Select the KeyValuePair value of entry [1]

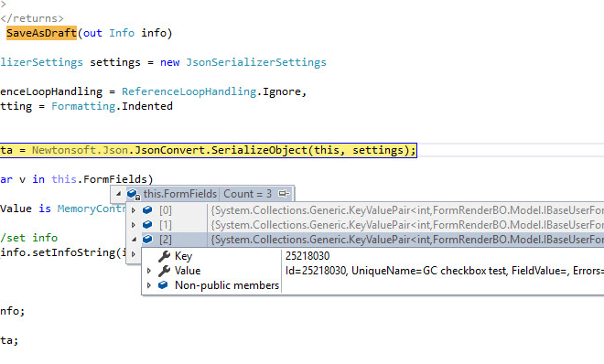point(406,225)
